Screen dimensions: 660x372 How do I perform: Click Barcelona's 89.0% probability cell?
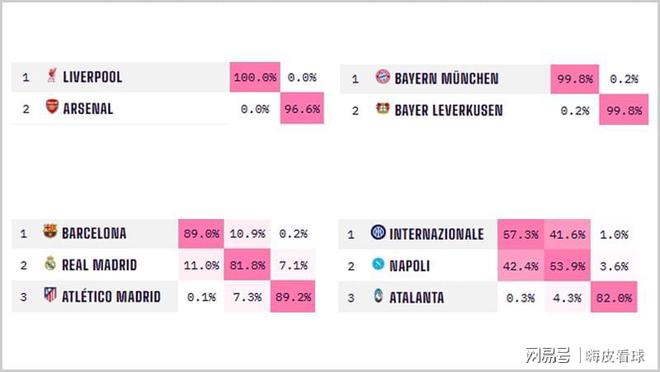coord(201,234)
